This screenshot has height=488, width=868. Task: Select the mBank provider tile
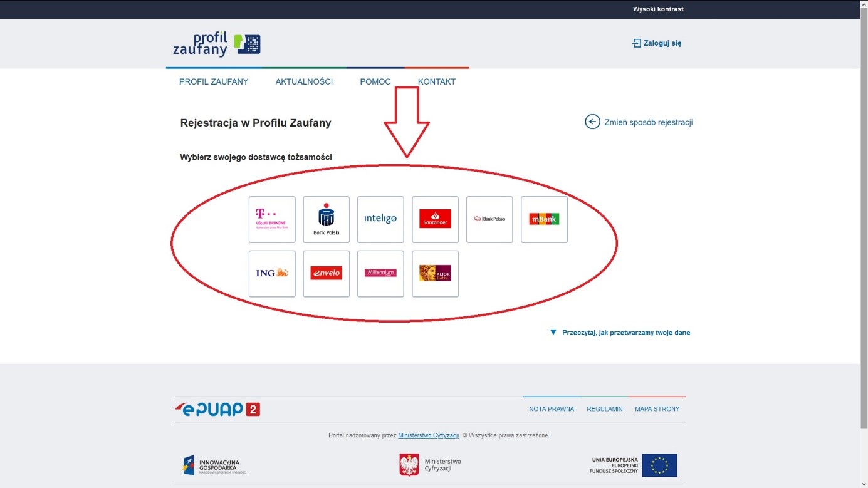click(x=544, y=219)
